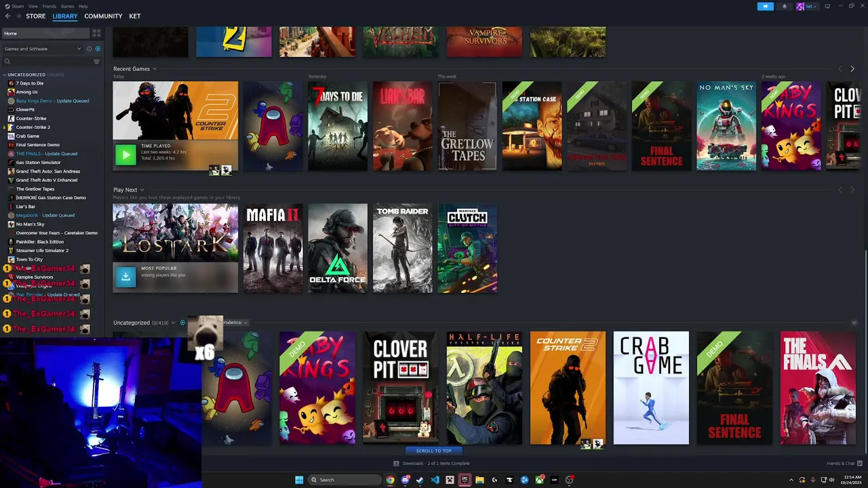Open Windows Start menu
The image size is (868, 488).
(x=299, y=480)
